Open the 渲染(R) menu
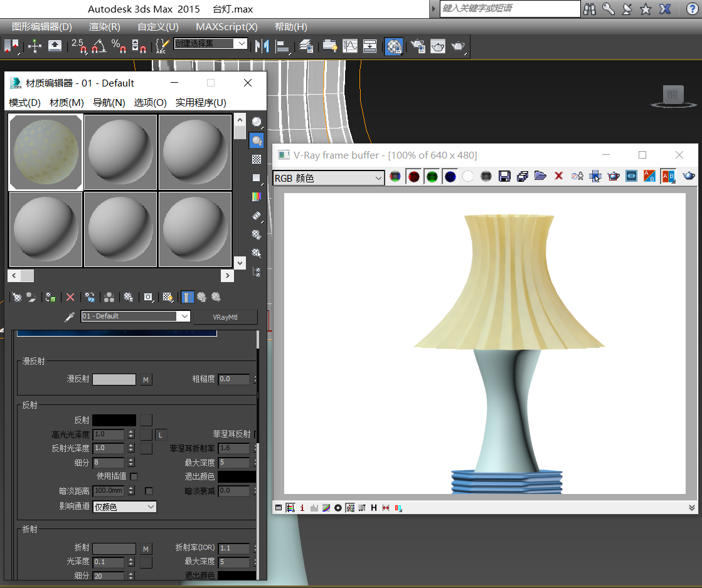 tap(104, 27)
